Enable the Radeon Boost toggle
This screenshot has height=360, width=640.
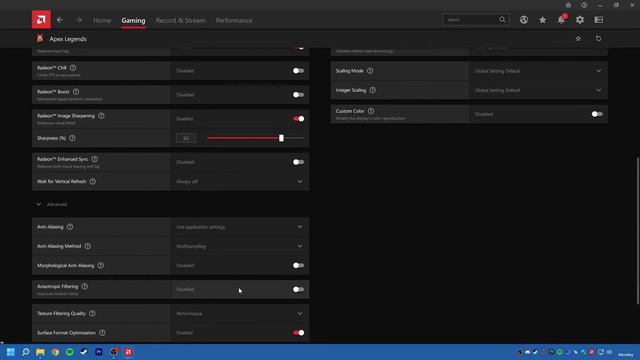point(298,95)
